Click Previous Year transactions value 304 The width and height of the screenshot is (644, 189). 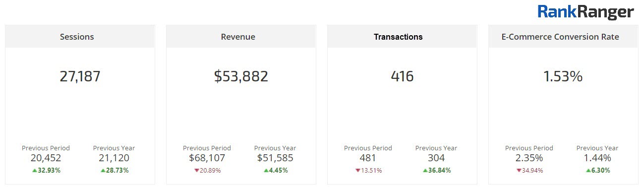[436, 158]
